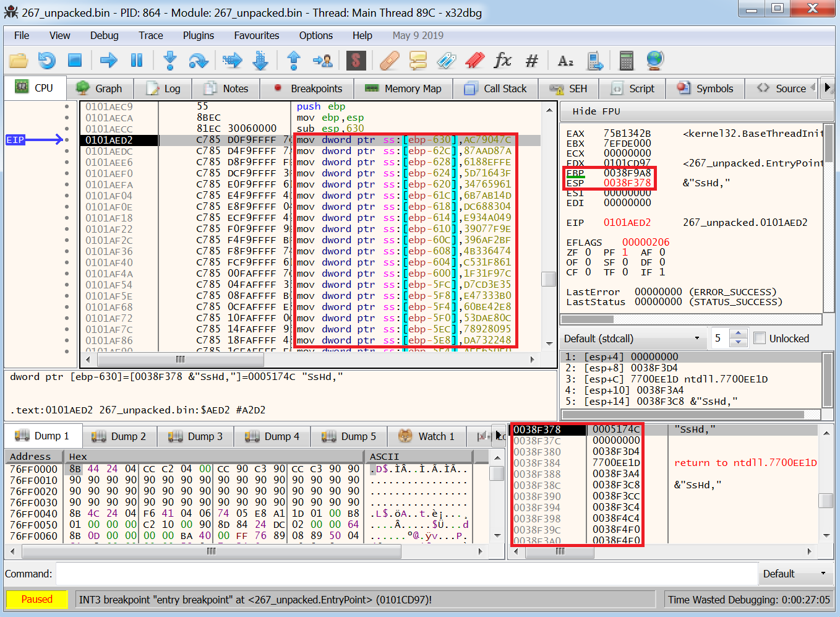Viewport: 840px width, 617px height.
Task: Click into the Command input field
Action: [x=406, y=574]
